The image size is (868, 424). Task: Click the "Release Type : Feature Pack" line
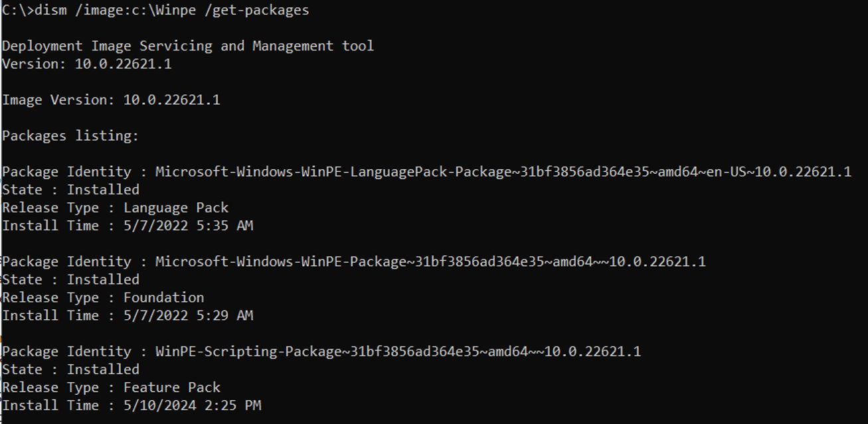click(111, 387)
